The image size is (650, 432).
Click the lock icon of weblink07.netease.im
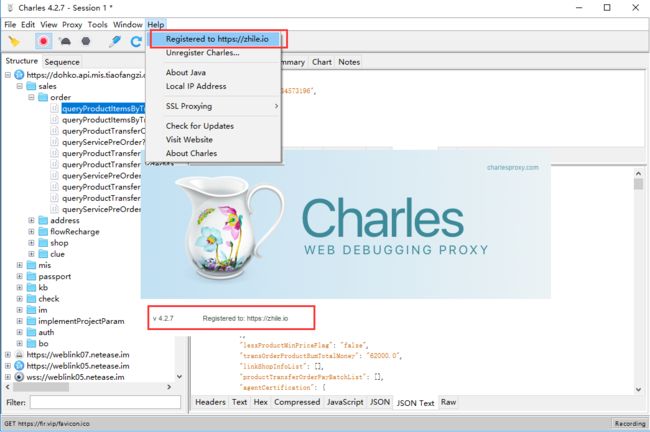tap(19, 355)
